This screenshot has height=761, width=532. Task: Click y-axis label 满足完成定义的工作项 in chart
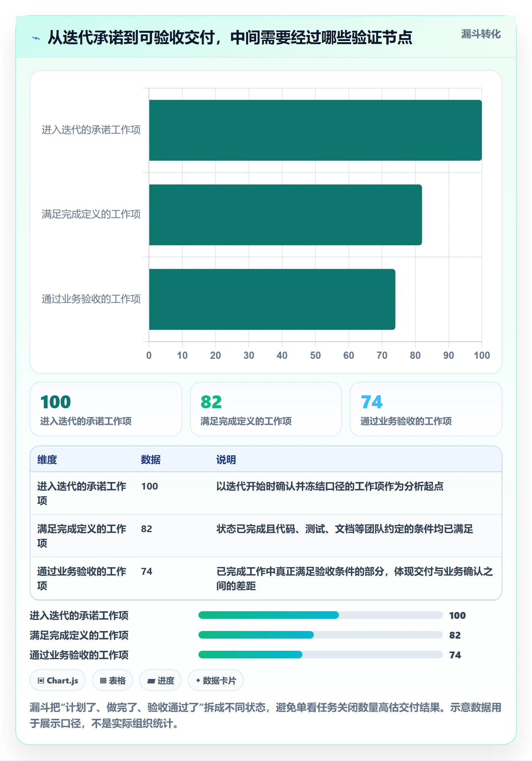[x=91, y=214]
